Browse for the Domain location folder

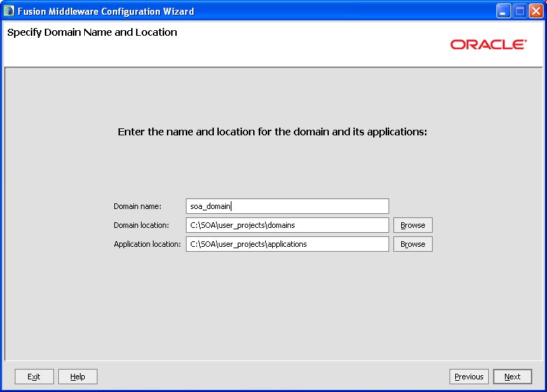(x=412, y=225)
